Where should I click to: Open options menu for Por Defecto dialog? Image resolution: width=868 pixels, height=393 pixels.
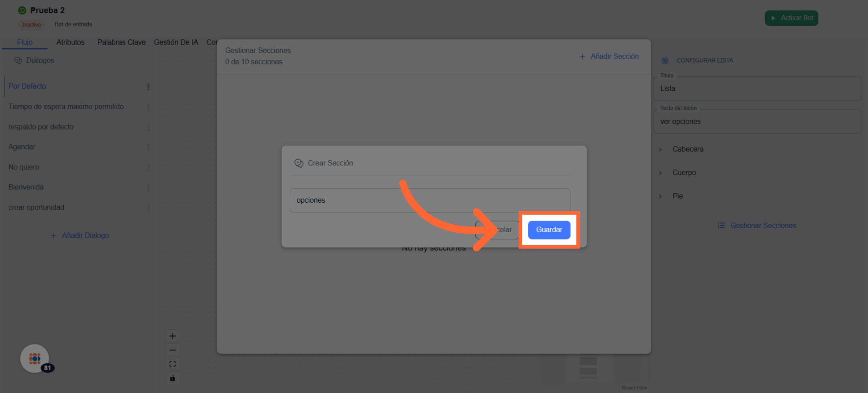pyautogui.click(x=148, y=87)
